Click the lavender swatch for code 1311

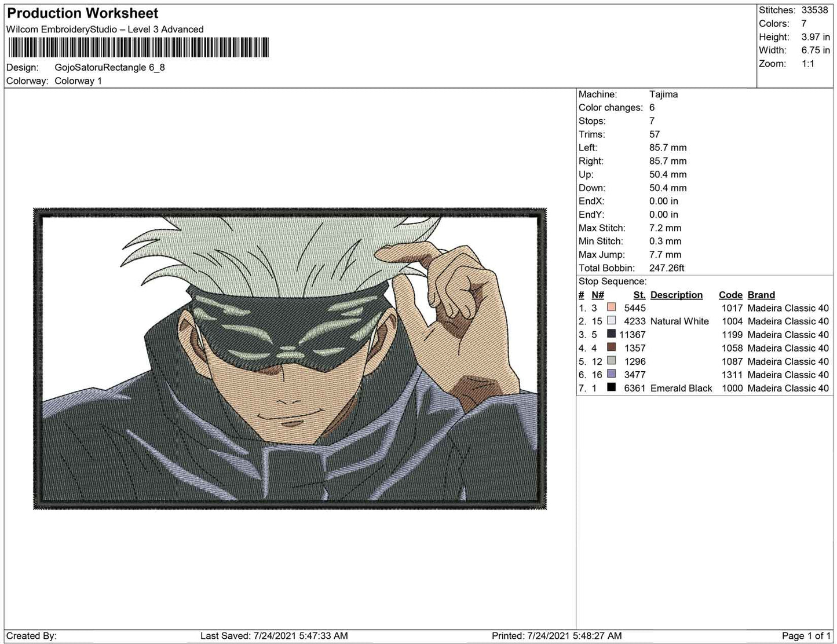pos(611,374)
